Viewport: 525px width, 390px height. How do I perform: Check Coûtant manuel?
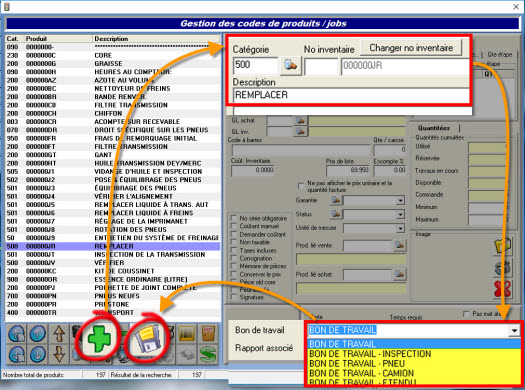click(x=234, y=226)
